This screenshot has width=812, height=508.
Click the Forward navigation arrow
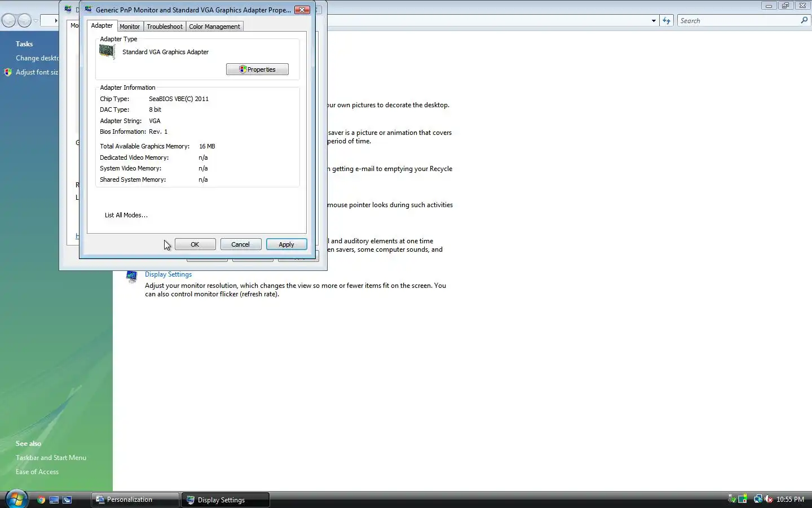(x=24, y=21)
